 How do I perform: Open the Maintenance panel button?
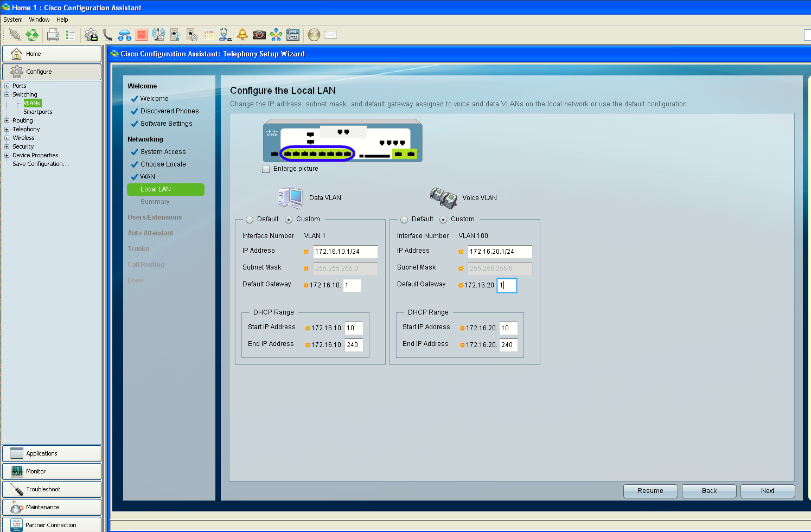click(x=52, y=507)
